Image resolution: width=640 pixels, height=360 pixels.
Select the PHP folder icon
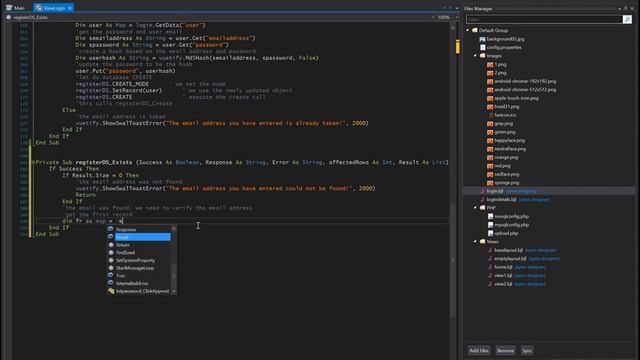482,208
